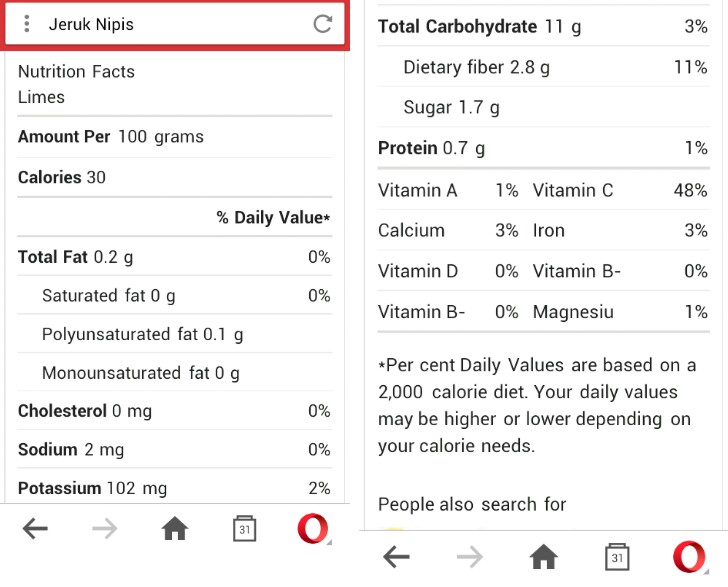
Task: Go back using left screen's back arrow
Action: (35, 528)
